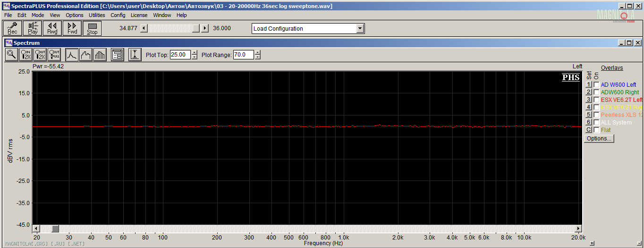Increase the Plot Top value
The image size is (644, 248).
(195, 52)
